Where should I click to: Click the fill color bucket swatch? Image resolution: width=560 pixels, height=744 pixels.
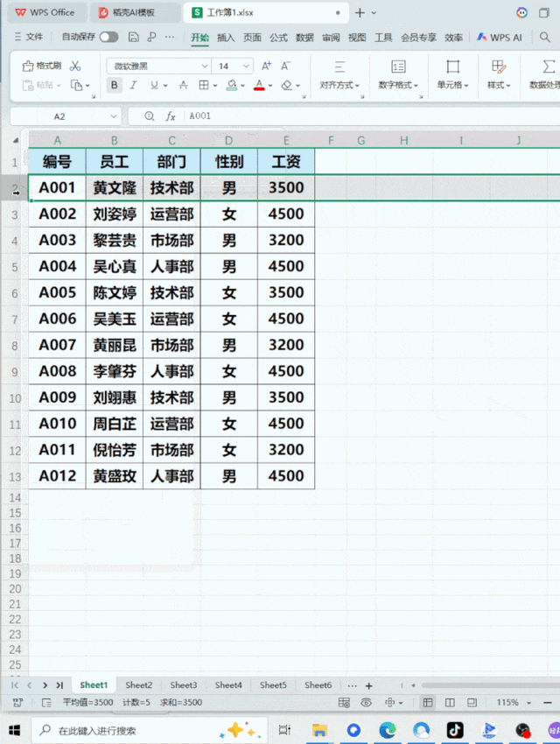click(x=231, y=86)
